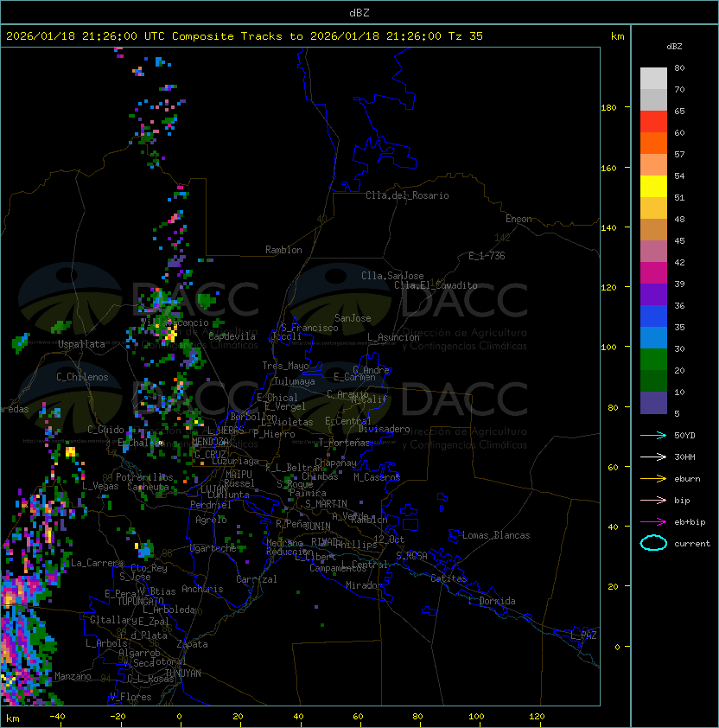Click the 'Villavicencio' place label
Image resolution: width=719 pixels, height=728 pixels.
(x=175, y=322)
